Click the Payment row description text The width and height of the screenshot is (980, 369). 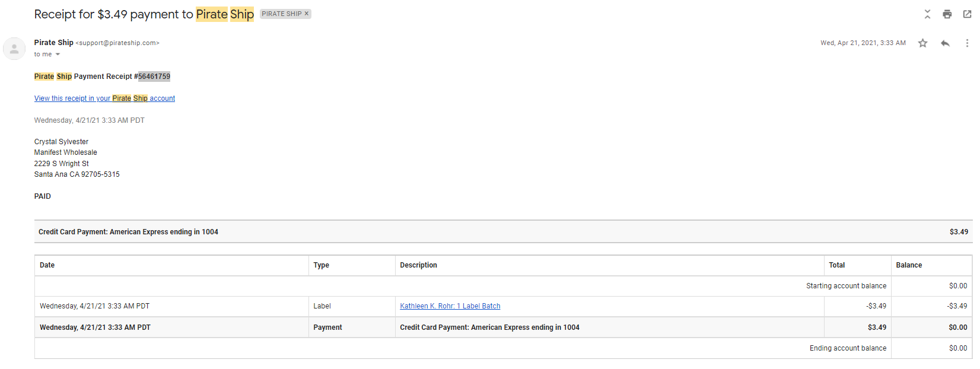490,327
